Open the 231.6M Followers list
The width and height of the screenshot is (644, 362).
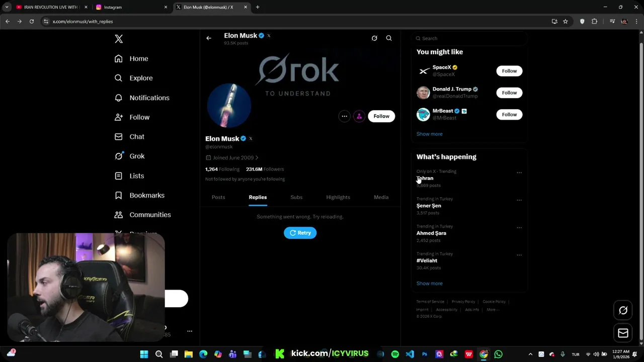coord(265,169)
